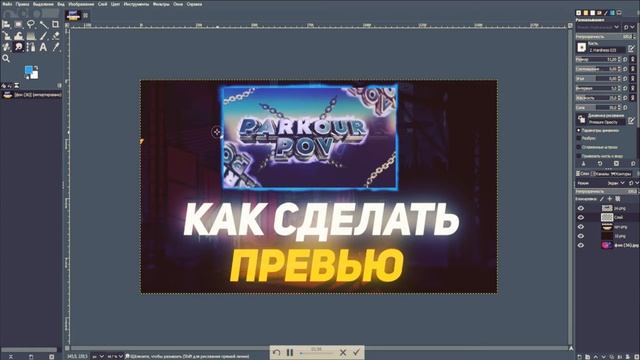Select the Unified Transform tool
The image size is (640, 360).
coord(6,36)
